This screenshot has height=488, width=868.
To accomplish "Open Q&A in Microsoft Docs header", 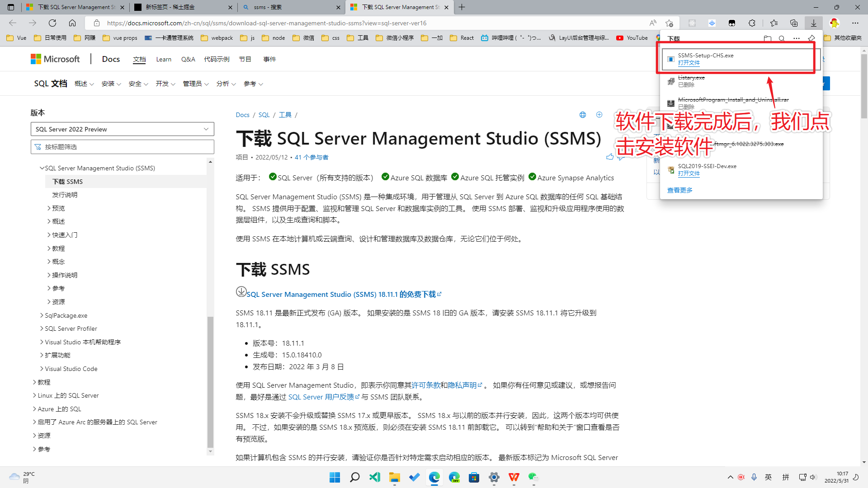I will tap(188, 59).
